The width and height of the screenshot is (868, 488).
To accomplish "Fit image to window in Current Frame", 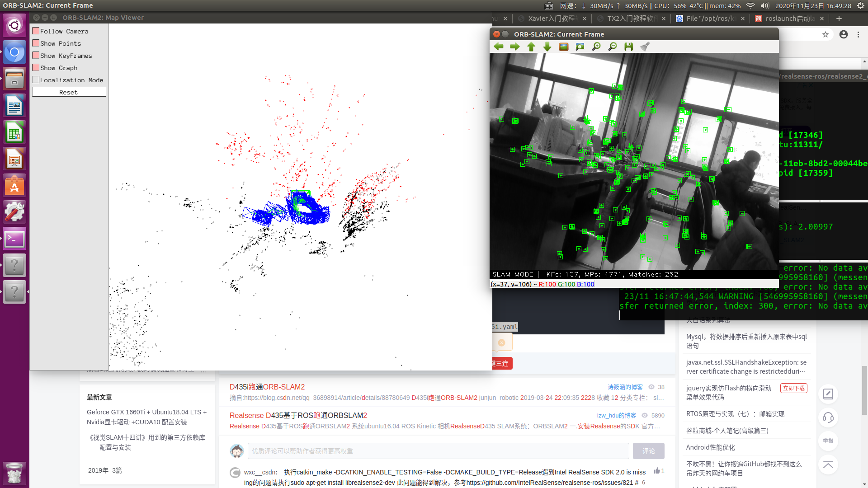I will click(x=580, y=47).
